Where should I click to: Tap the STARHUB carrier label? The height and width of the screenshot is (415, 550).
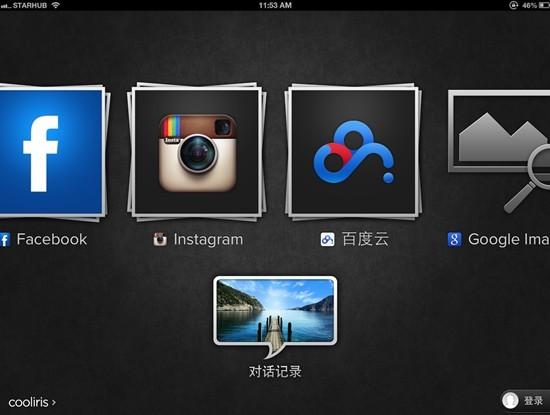tap(29, 5)
